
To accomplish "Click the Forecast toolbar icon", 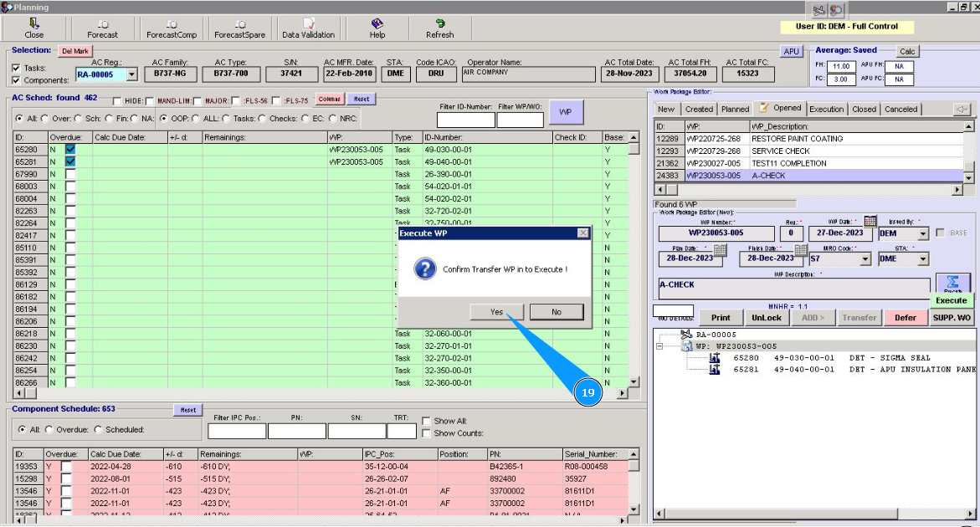I will click(x=102, y=28).
